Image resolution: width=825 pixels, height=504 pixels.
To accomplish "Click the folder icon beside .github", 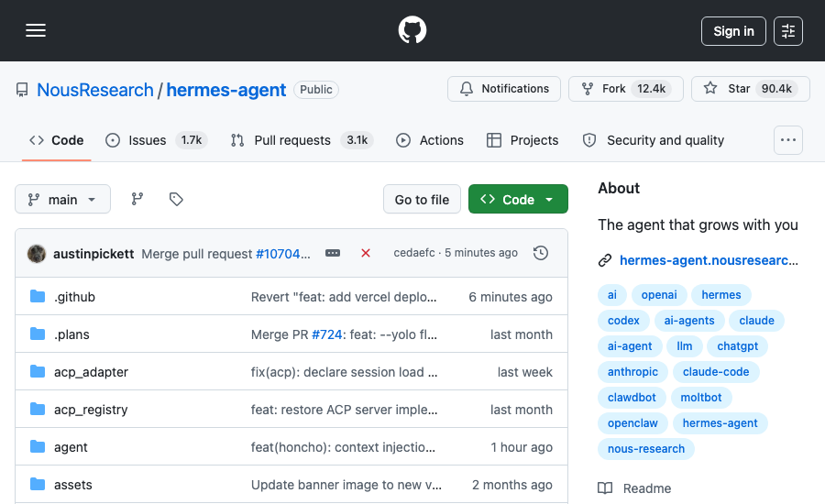I will pos(38,296).
